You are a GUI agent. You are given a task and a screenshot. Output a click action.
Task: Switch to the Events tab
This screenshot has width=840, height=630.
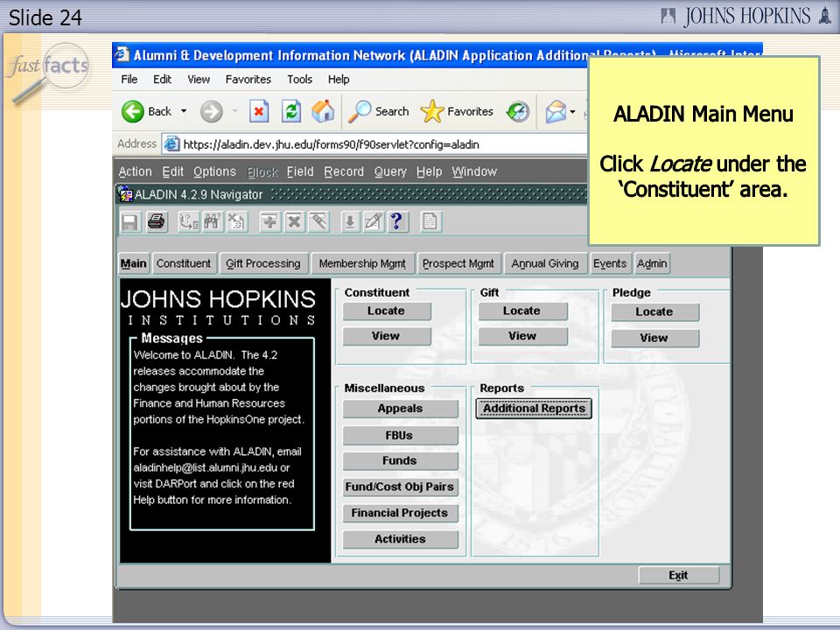point(610,263)
